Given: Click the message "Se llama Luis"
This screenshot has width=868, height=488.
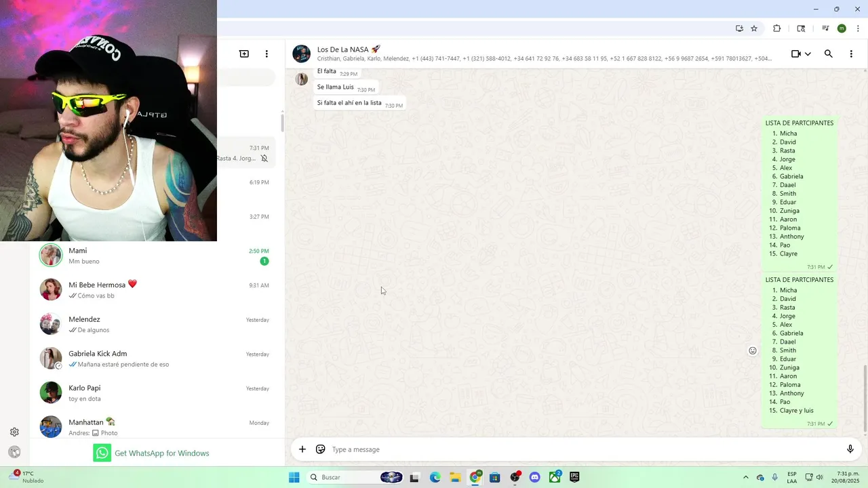Looking at the screenshot, I should point(346,87).
